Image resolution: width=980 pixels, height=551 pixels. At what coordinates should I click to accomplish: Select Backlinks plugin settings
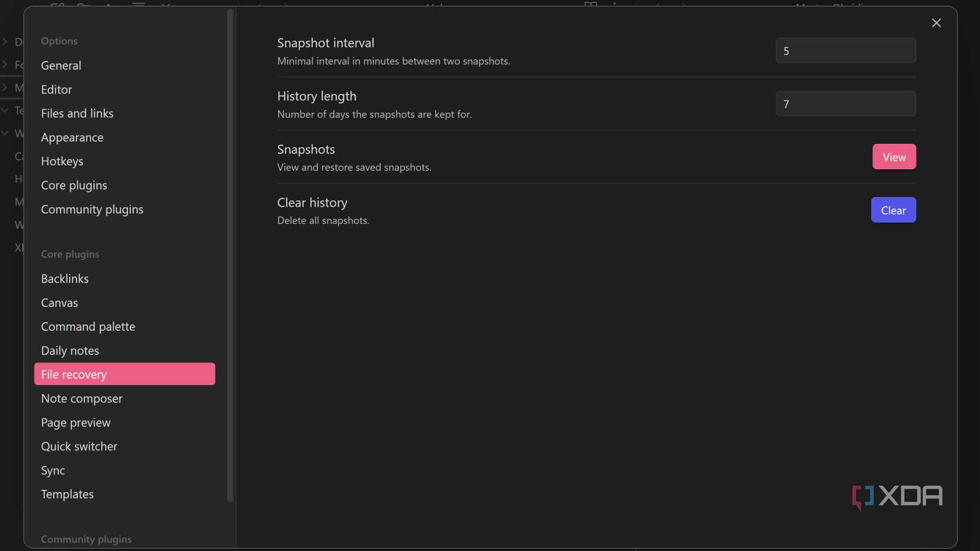65,278
